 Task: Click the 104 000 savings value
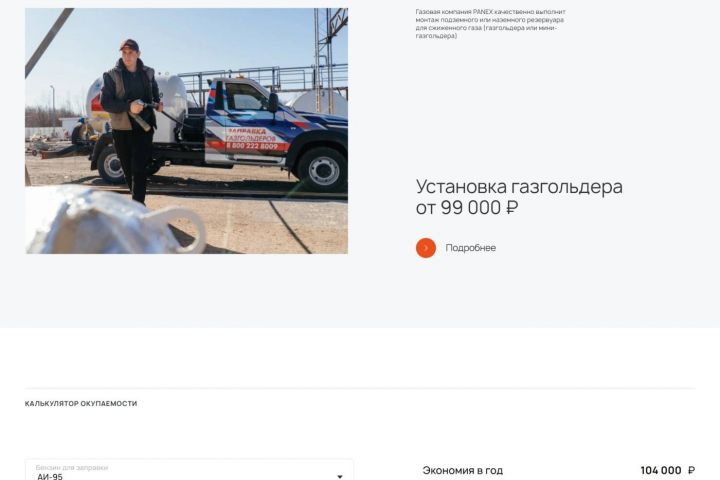click(x=661, y=470)
